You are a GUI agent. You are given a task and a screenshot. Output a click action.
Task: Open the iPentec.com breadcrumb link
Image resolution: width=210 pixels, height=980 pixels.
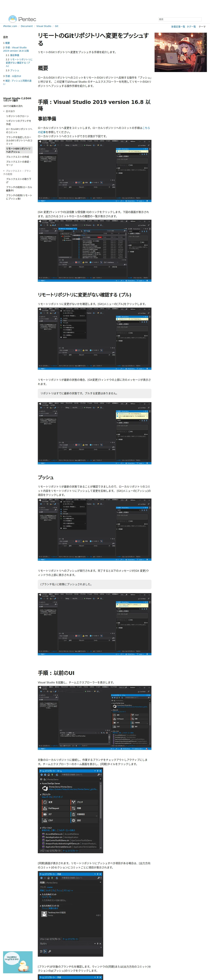tap(10, 26)
